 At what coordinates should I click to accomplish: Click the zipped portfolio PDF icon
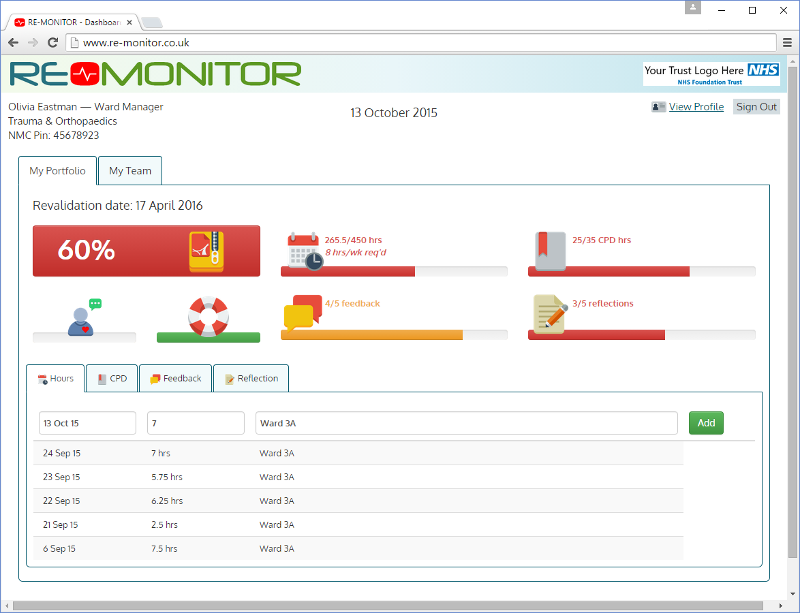(x=206, y=251)
